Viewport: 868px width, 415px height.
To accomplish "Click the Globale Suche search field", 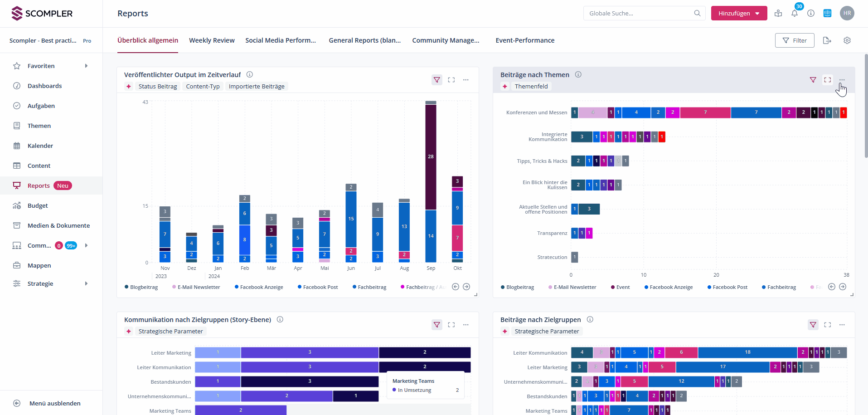I will pos(639,14).
